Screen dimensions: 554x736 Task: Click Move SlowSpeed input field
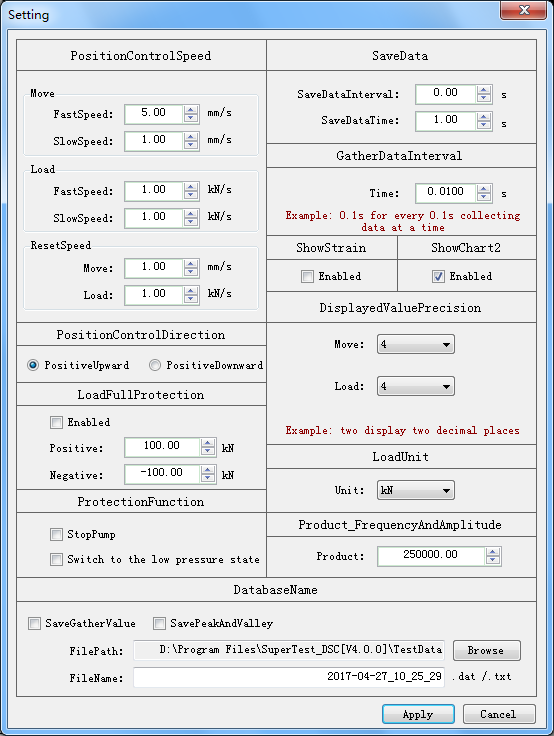pyautogui.click(x=154, y=141)
